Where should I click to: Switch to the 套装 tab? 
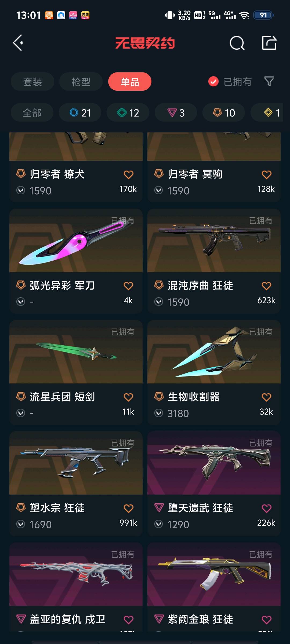[x=32, y=82]
